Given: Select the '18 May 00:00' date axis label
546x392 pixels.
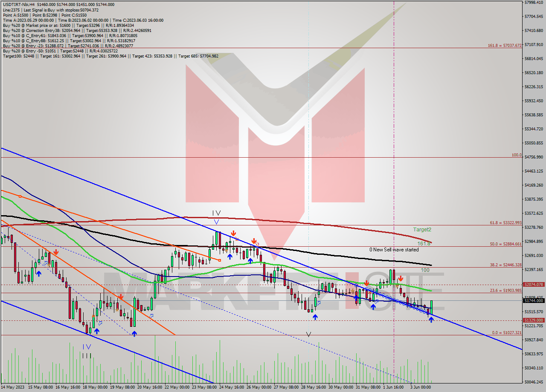Looking at the screenshot, I should pos(94,387).
